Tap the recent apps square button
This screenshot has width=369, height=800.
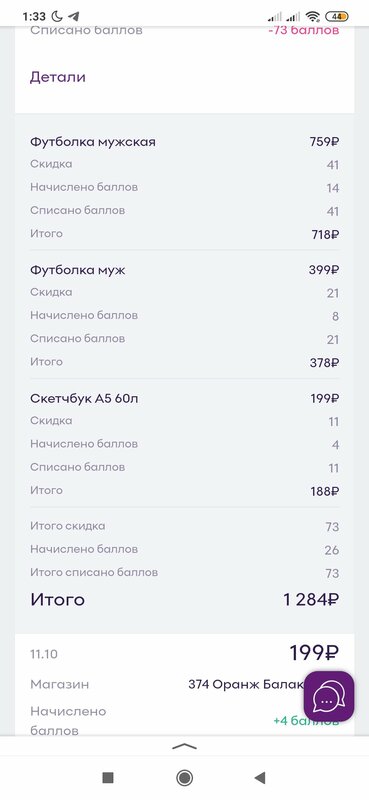108,777
